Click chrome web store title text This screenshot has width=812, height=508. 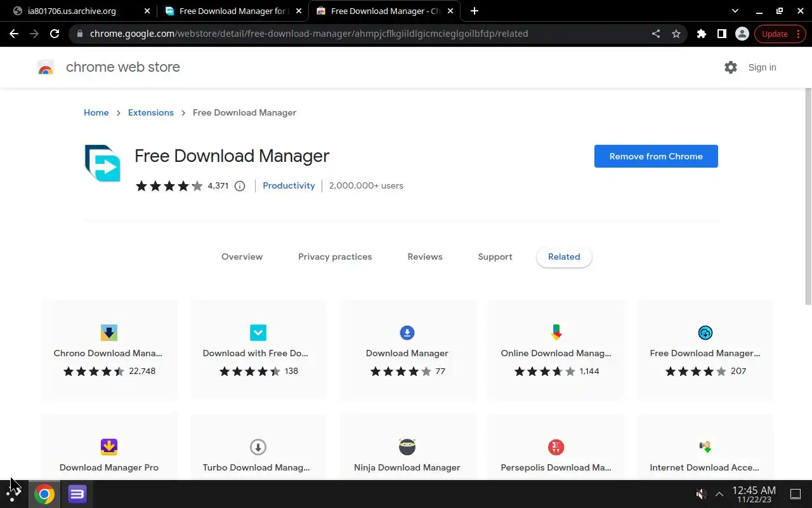[x=123, y=67]
